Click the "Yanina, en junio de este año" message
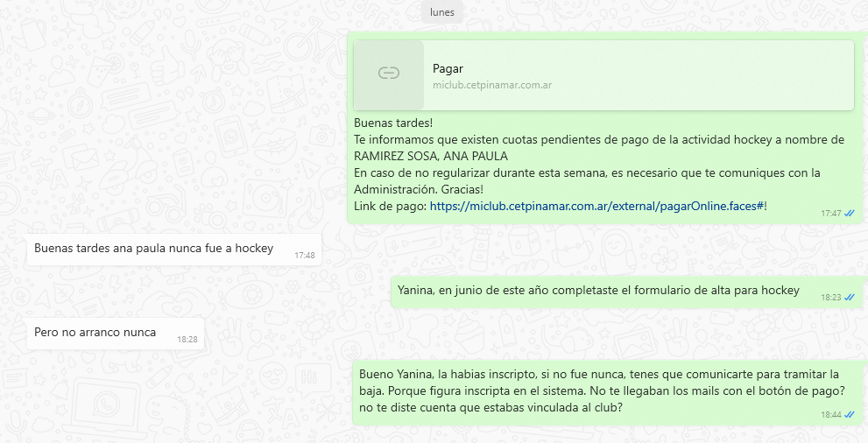This screenshot has height=443, width=868. click(x=597, y=290)
